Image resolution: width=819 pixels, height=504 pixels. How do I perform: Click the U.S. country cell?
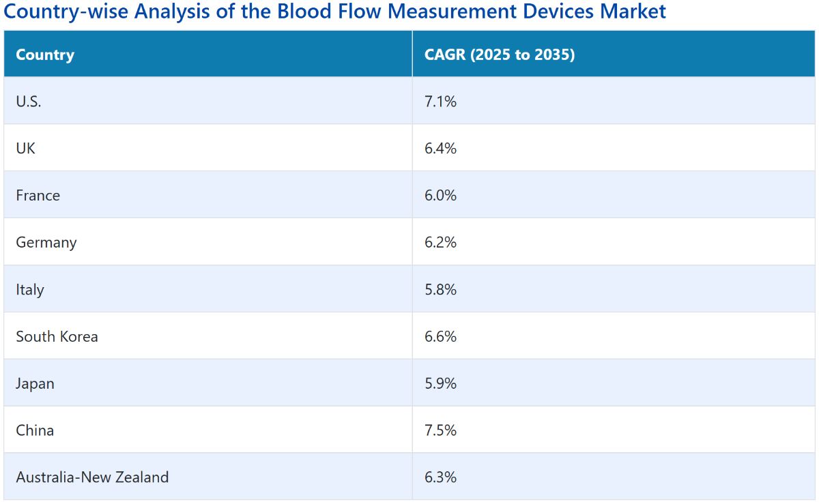tap(208, 101)
